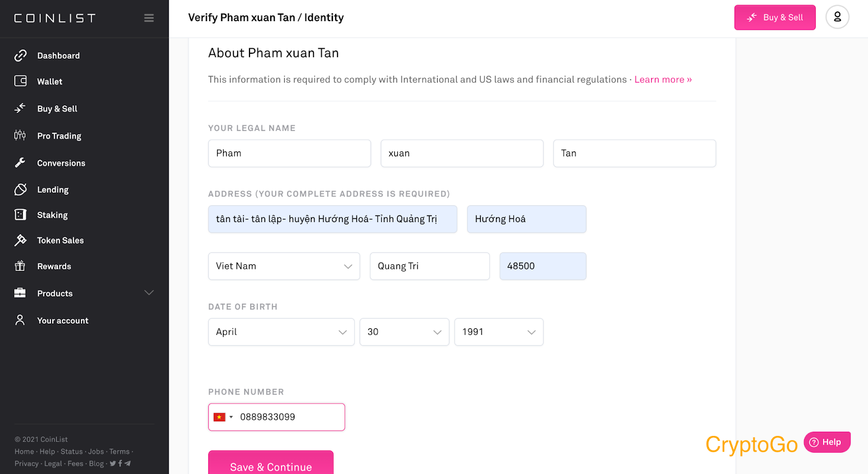The height and width of the screenshot is (474, 868).
Task: Click the Token Sales gavel icon
Action: 20,240
